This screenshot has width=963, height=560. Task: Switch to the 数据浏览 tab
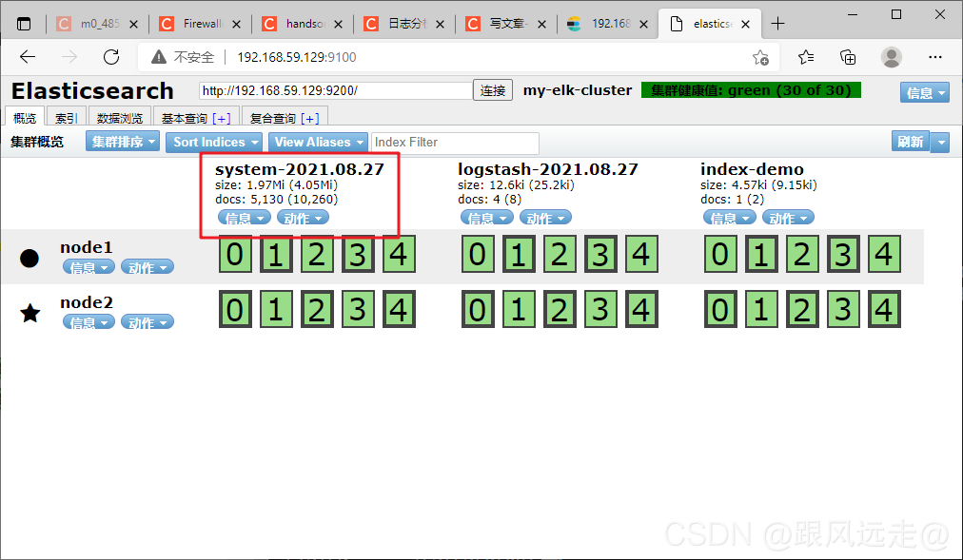120,118
